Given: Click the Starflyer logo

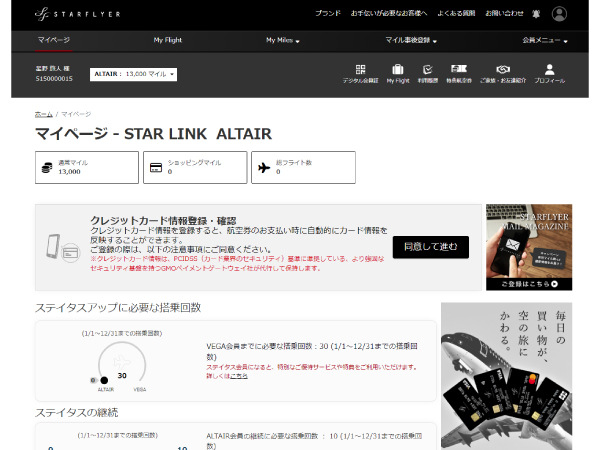Looking at the screenshot, I should [x=77, y=14].
